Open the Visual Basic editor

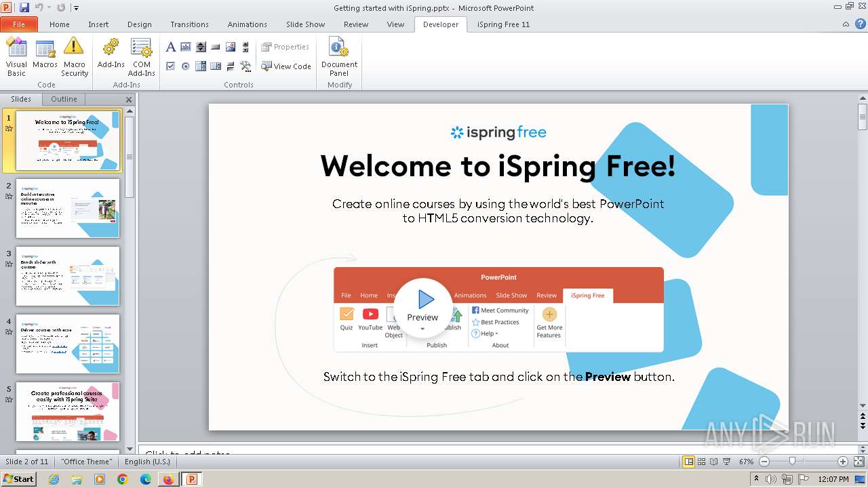tap(16, 57)
